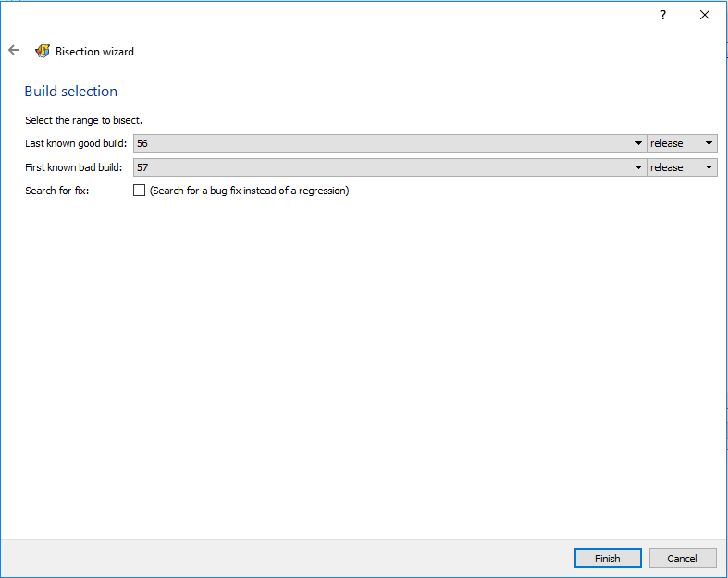
Task: Click the question mark help button
Action: [x=662, y=15]
